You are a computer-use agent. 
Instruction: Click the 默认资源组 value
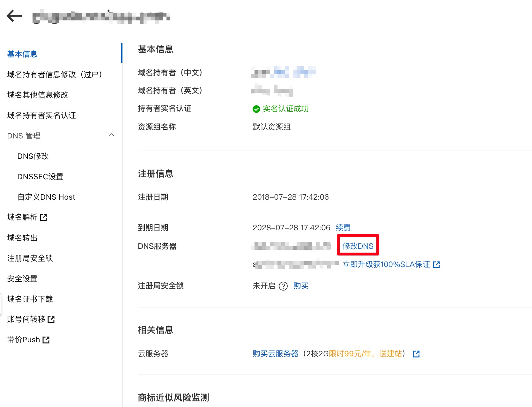click(272, 127)
